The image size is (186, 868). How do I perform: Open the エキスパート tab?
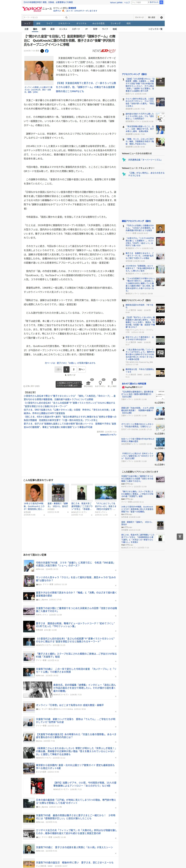pyautogui.click(x=64, y=24)
